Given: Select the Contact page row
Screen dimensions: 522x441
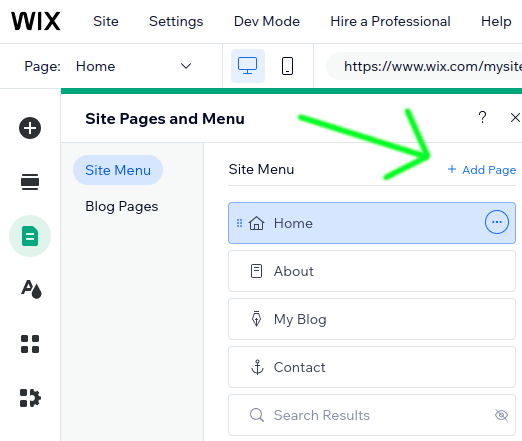Looking at the screenshot, I should click(x=372, y=367).
